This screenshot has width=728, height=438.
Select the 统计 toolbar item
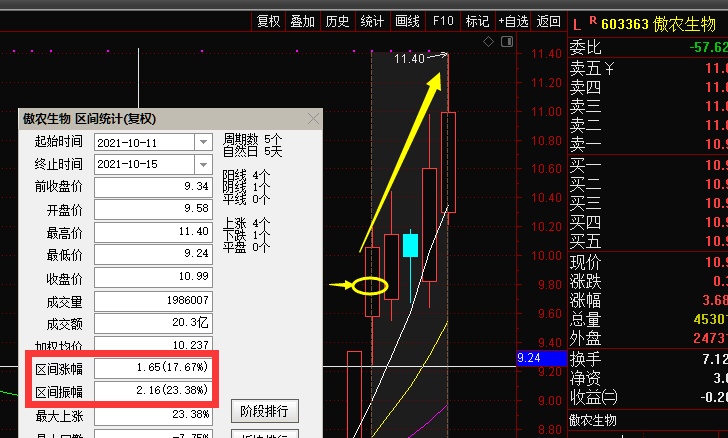(372, 21)
